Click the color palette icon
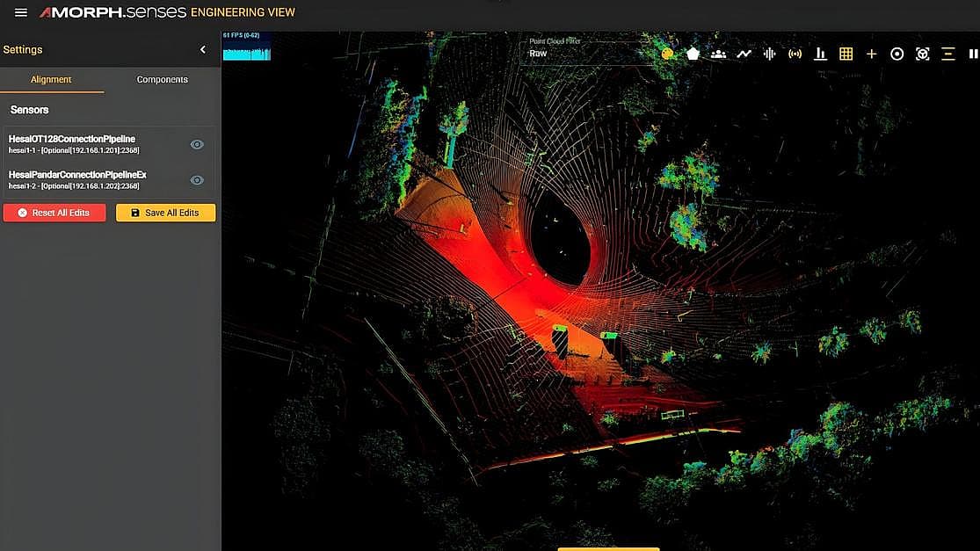Image resolution: width=980 pixels, height=551 pixels. tap(667, 54)
